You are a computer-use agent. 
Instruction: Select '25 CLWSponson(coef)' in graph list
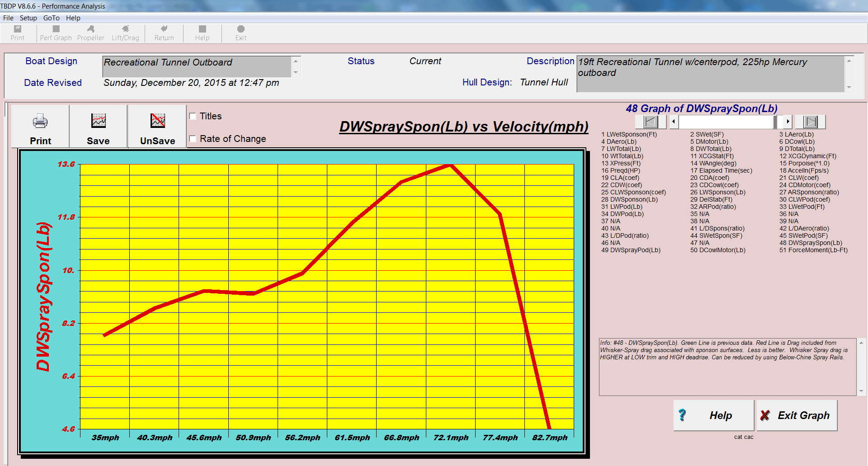click(633, 192)
